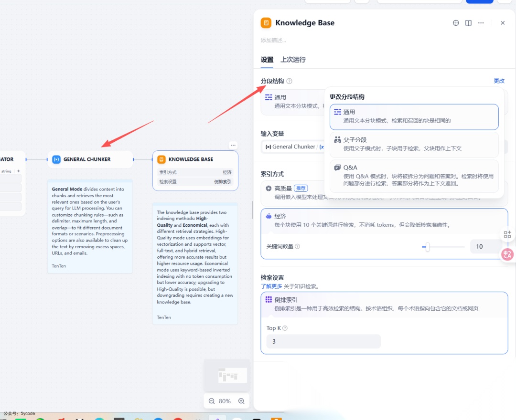
Task: Switch to the 设置 tab
Action: pyautogui.click(x=267, y=60)
